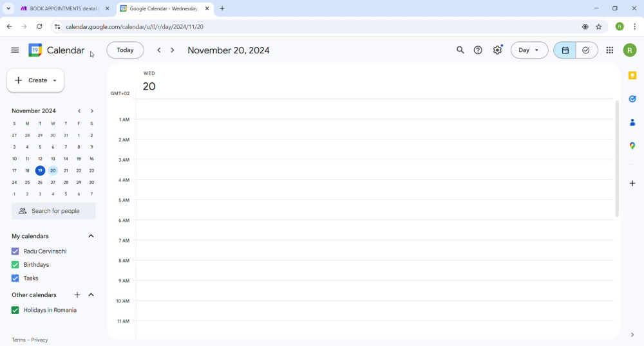
Task: Open Contacts side panel icon
Action: point(632,122)
